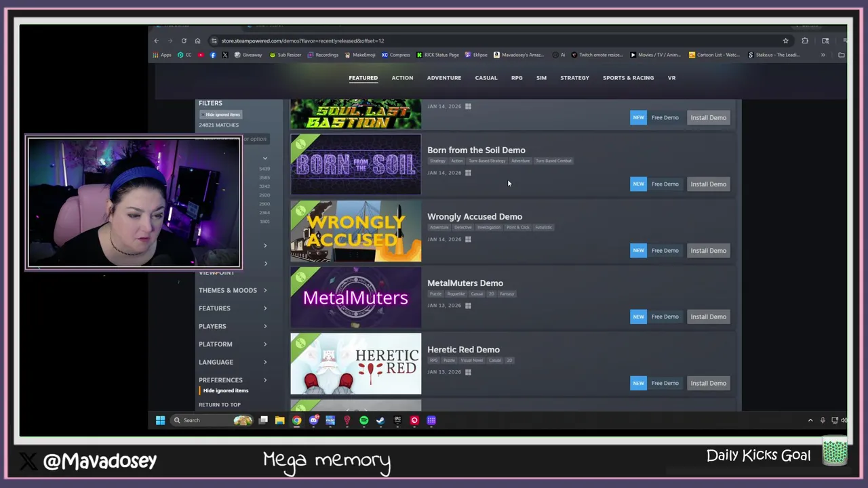868x488 pixels.
Task: Open the Giveaway bookmark
Action: point(248,55)
